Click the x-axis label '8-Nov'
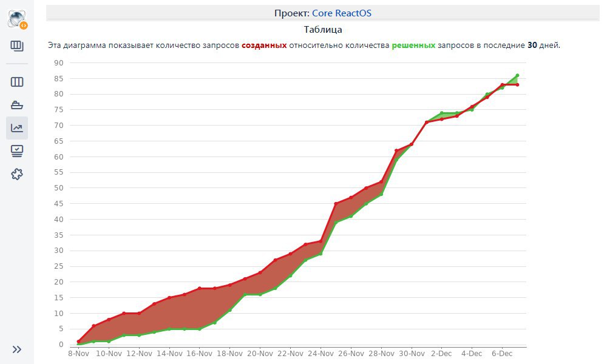 pos(78,354)
